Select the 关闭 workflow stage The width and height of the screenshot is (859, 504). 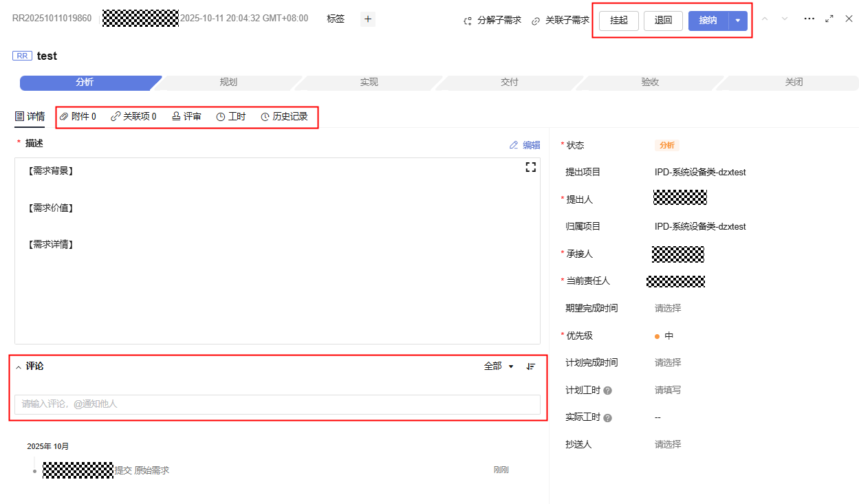tap(794, 83)
